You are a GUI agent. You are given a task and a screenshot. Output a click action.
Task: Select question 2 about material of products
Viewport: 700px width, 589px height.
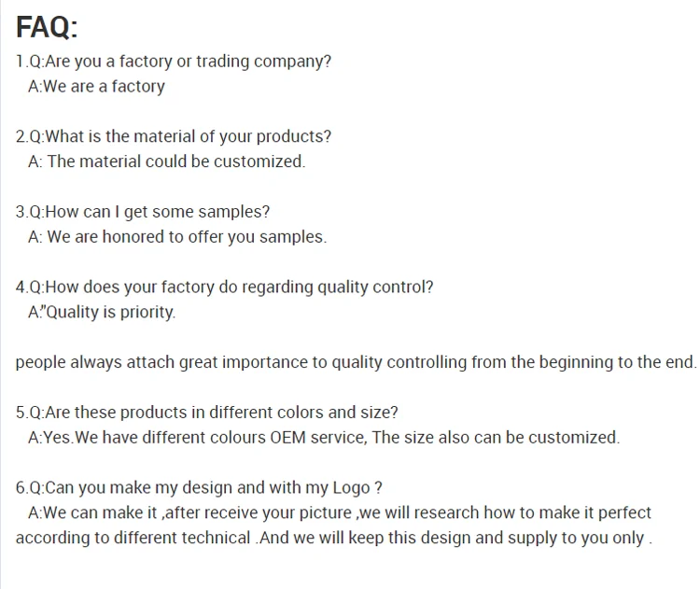pyautogui.click(x=174, y=136)
